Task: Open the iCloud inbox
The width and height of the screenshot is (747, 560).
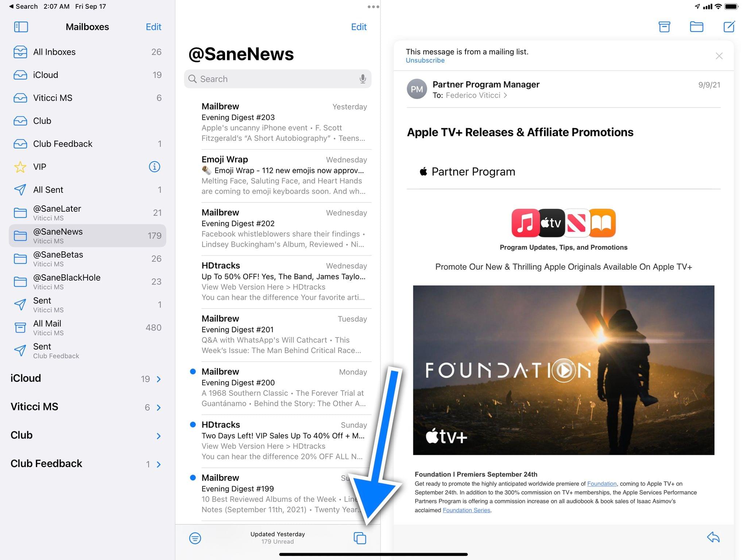Action: click(x=88, y=75)
